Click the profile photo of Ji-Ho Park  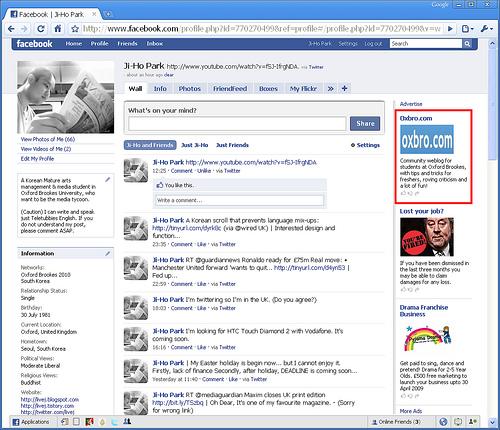pos(66,97)
